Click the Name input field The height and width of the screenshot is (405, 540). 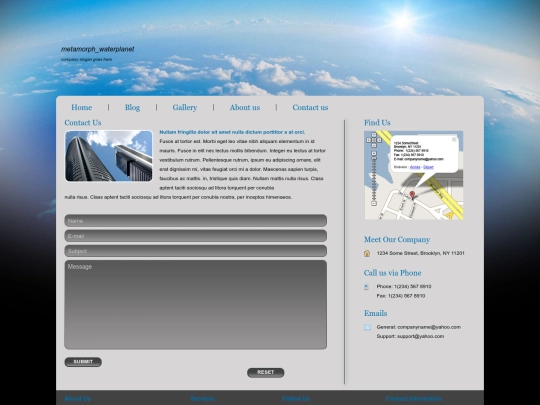196,221
